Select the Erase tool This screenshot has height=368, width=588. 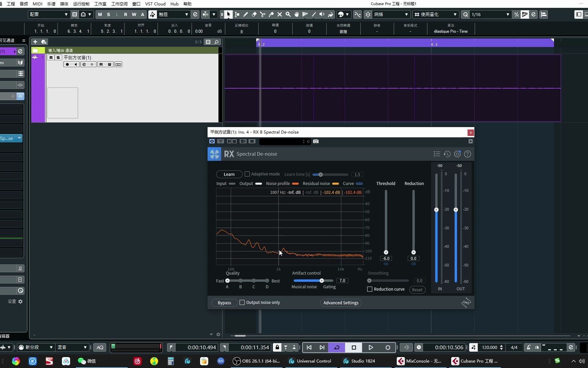(254, 14)
